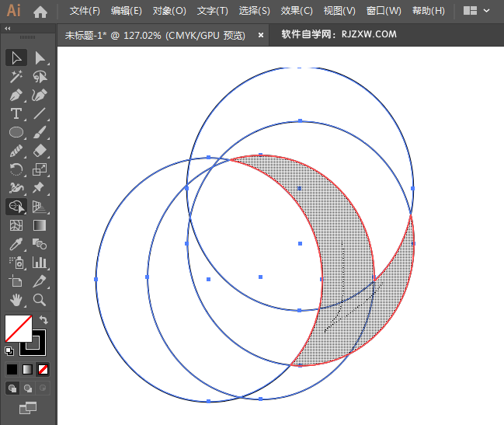Open the 帮助(H) menu
The height and width of the screenshot is (425, 504).
tap(429, 11)
